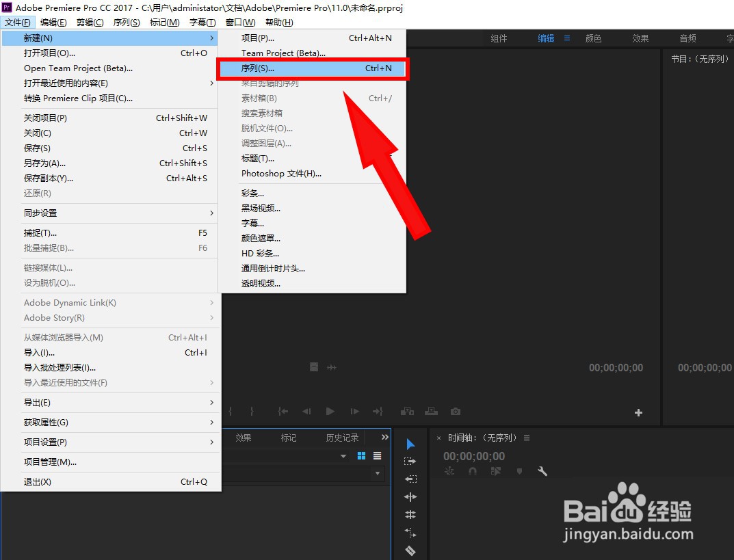Click the Play button in source monitor
Image resolution: width=734 pixels, height=560 pixels.
coord(330,411)
